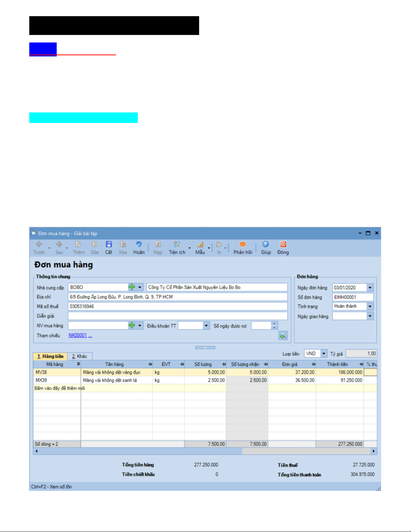Click the horizontal scrollbar right arrow
The image size is (411, 532).
(373, 451)
